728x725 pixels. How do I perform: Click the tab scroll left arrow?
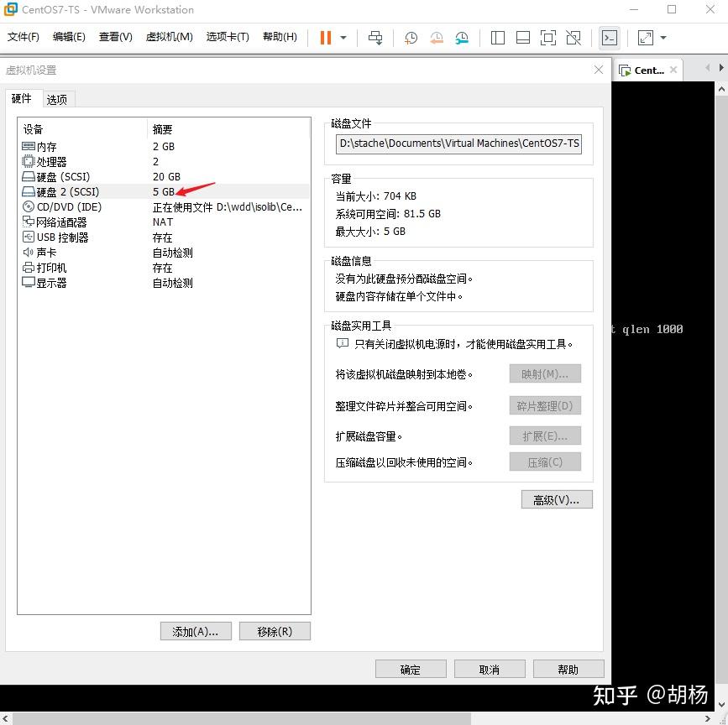coord(708,68)
